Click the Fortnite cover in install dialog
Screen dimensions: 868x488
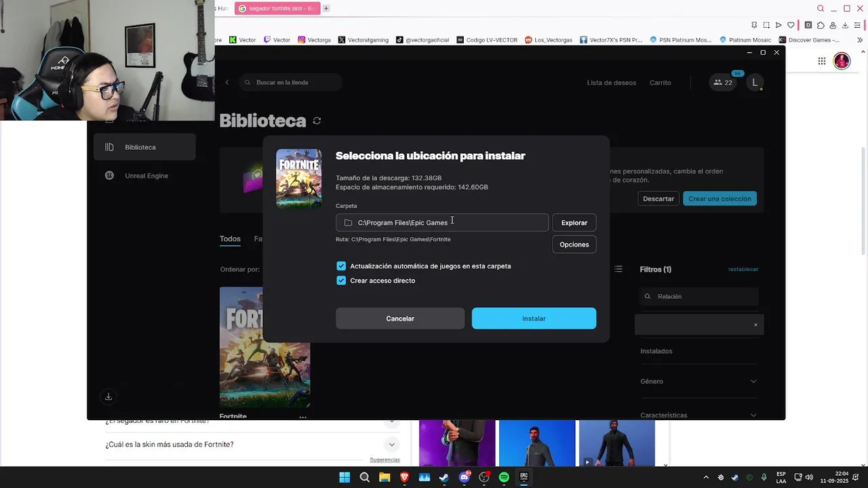point(299,178)
